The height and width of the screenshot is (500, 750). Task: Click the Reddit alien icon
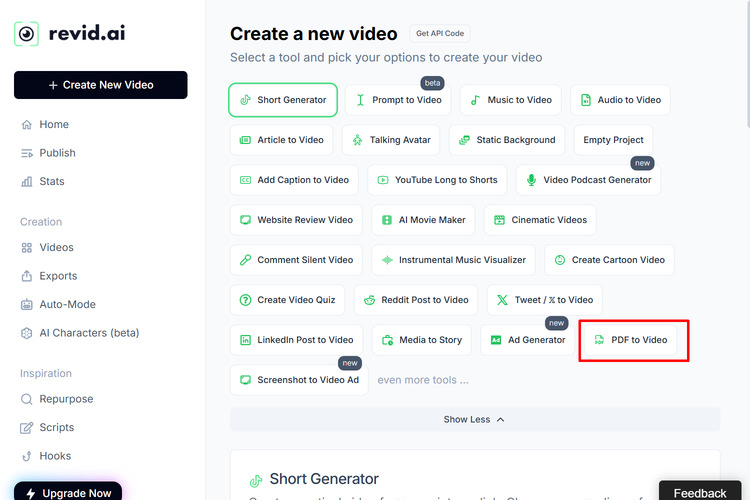click(x=369, y=300)
